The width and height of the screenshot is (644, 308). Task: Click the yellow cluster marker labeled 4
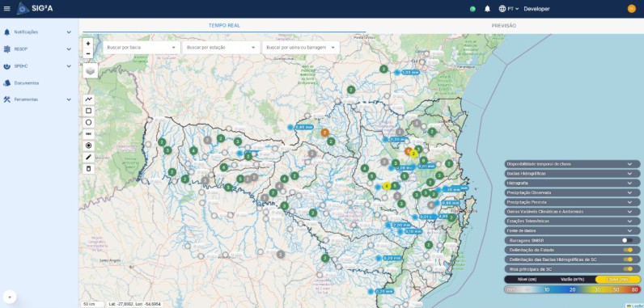pyautogui.click(x=386, y=186)
